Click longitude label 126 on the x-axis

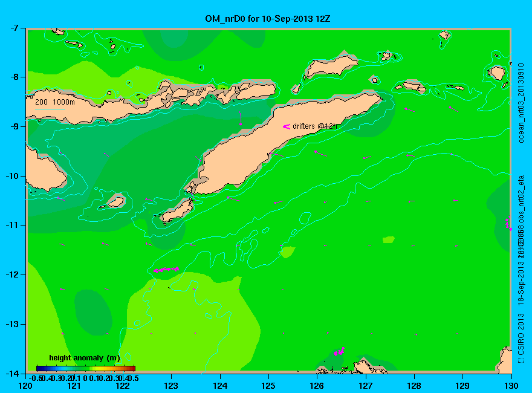(317, 386)
